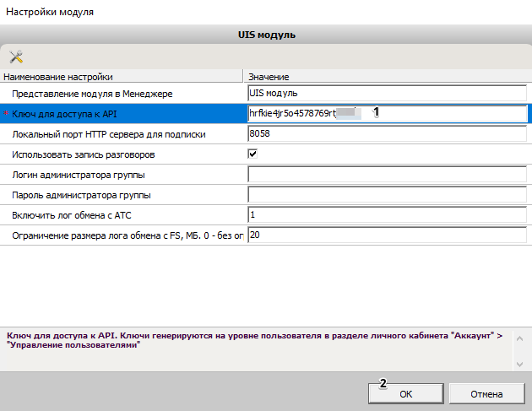Click the 'Представление модуля в Менеджере' value field
532x411 pixels.
387,93
